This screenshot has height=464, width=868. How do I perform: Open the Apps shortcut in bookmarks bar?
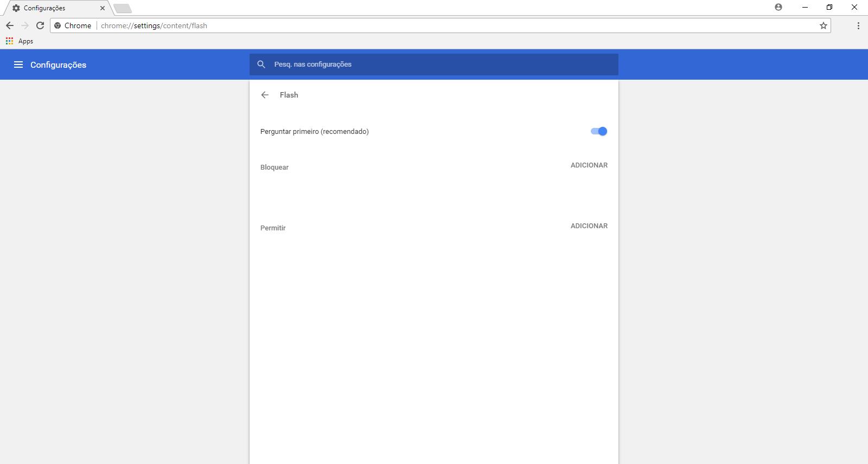tap(20, 41)
